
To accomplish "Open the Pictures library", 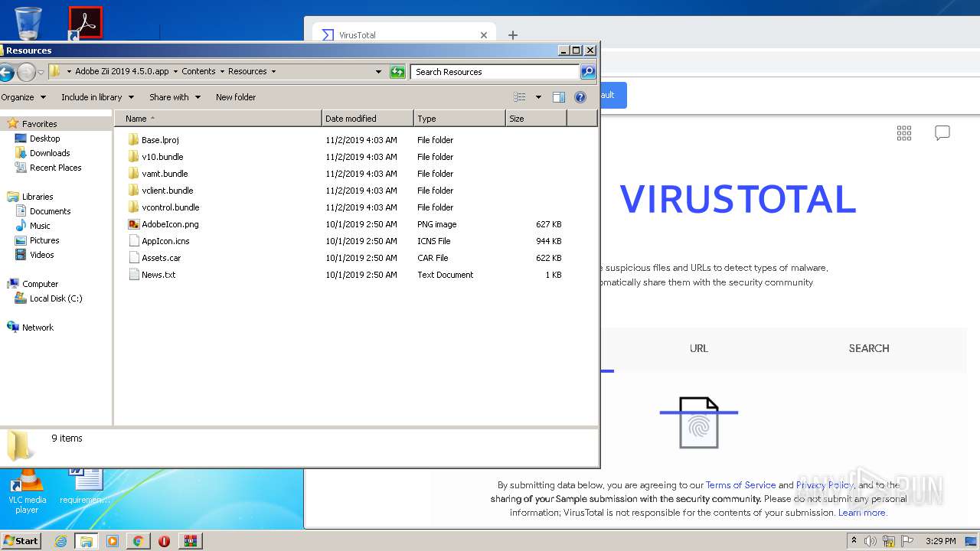I will tap(44, 240).
